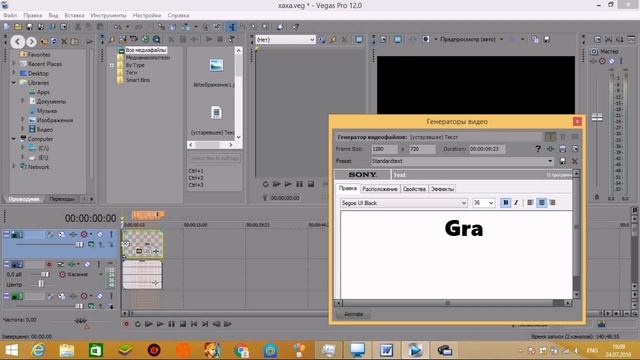Select Все медиафайлы in media tree
Viewport: 640px width, 360px height.
pyautogui.click(x=146, y=50)
